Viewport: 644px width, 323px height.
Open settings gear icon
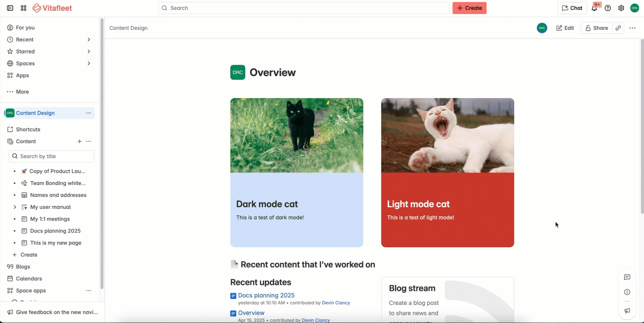[x=621, y=8]
